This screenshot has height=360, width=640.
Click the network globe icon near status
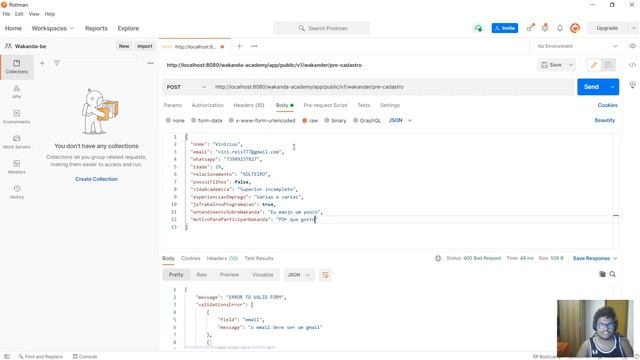click(438, 258)
